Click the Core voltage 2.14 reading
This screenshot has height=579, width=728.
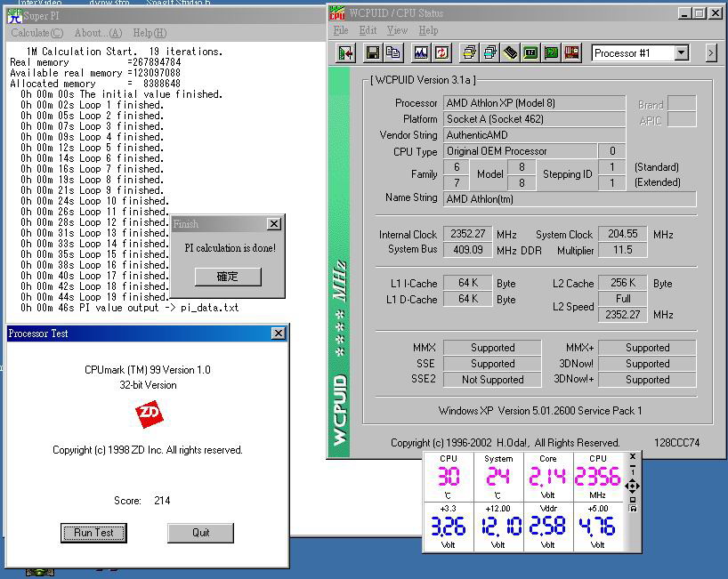548,477
